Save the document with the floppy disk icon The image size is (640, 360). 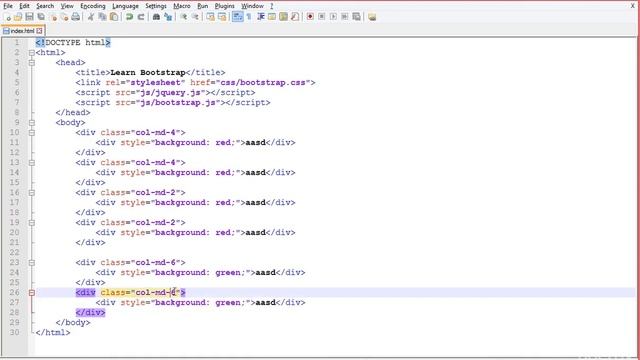pos(29,17)
